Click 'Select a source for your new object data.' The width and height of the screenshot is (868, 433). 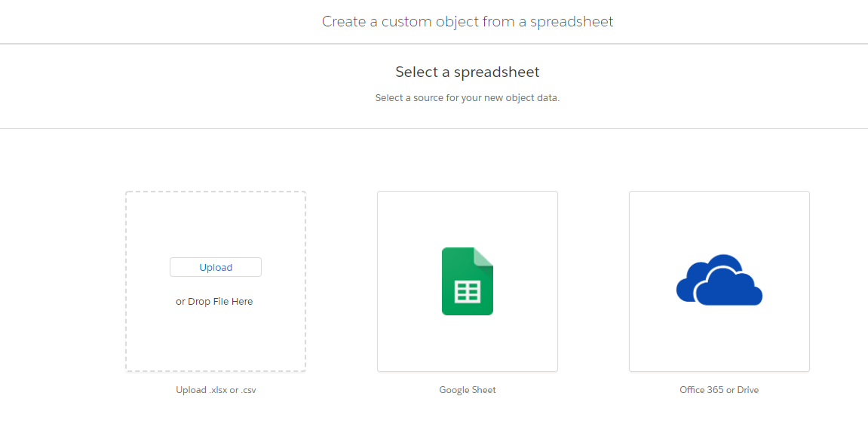(468, 98)
